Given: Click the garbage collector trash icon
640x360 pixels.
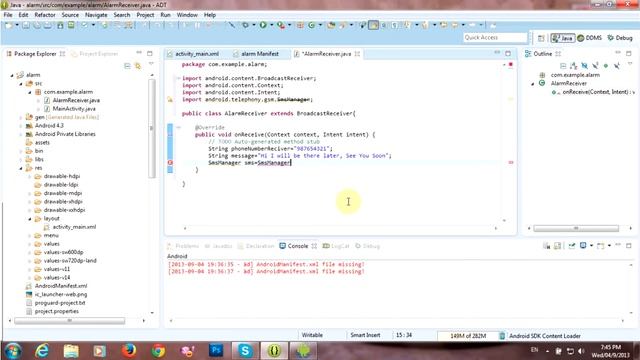Looking at the screenshot, I should click(502, 336).
